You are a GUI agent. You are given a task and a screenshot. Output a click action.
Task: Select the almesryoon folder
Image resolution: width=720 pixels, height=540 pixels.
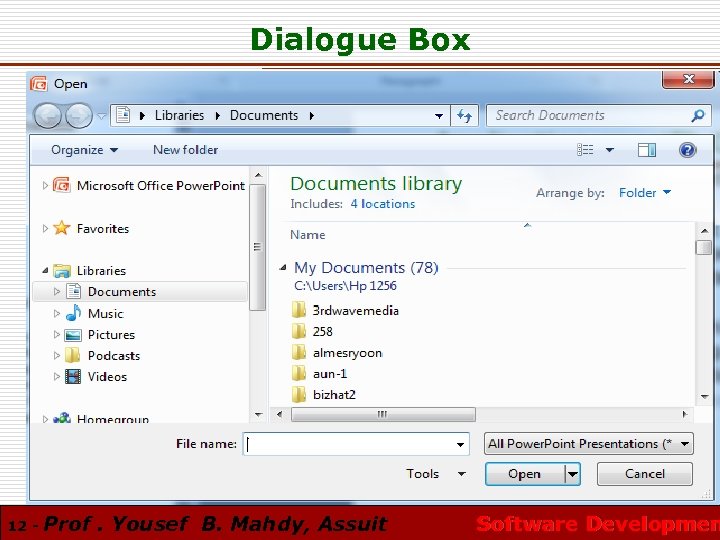(x=347, y=353)
